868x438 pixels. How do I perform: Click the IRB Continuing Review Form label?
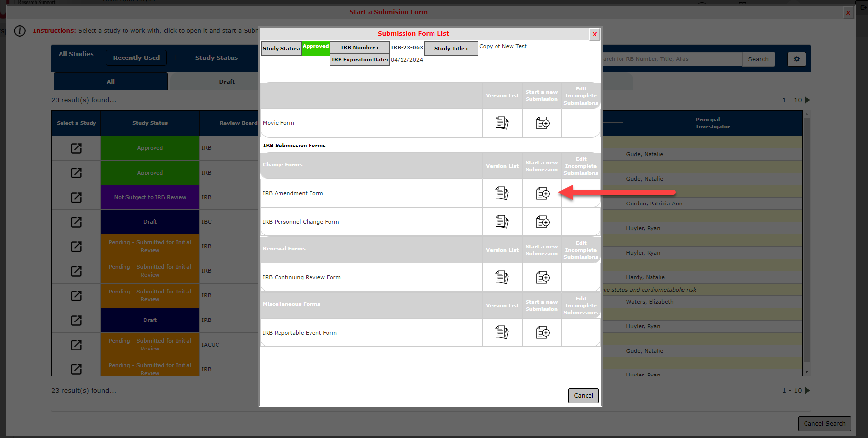coord(302,278)
